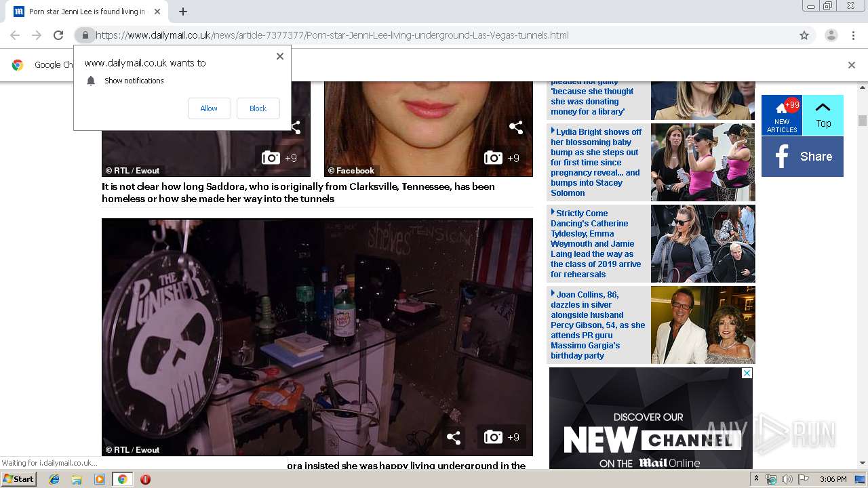
Task: Launch Internet Explorer from the taskbar
Action: [54, 479]
